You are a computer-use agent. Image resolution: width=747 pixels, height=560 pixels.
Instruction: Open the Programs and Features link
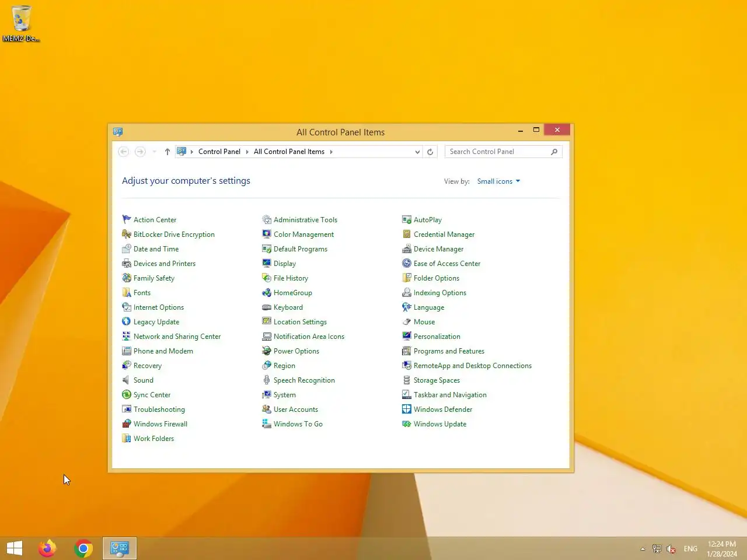tap(449, 351)
